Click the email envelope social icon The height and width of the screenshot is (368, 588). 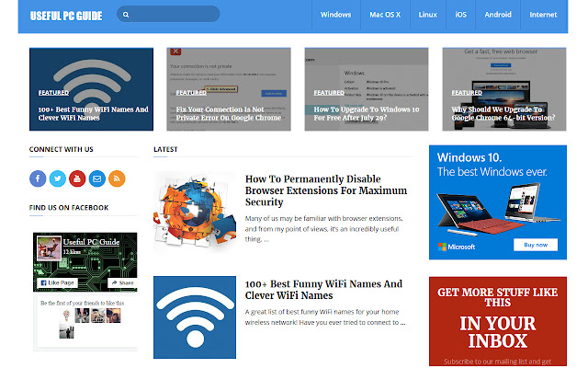click(97, 178)
